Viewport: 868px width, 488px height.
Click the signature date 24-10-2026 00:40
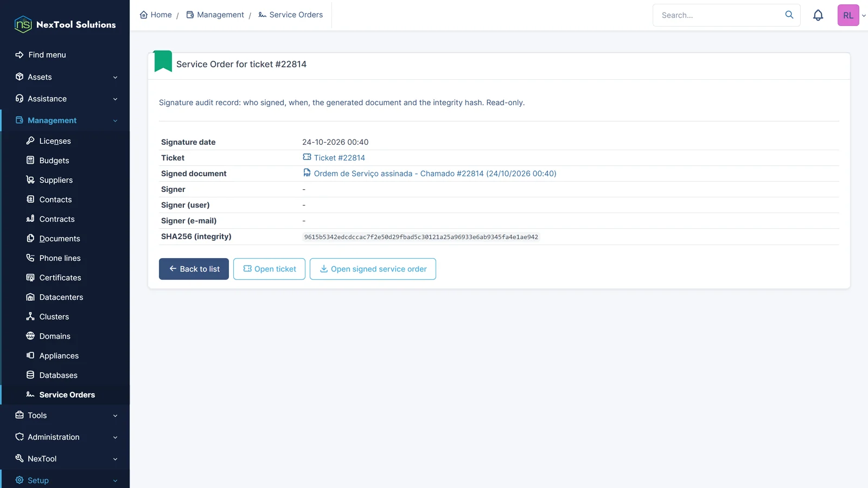click(335, 142)
